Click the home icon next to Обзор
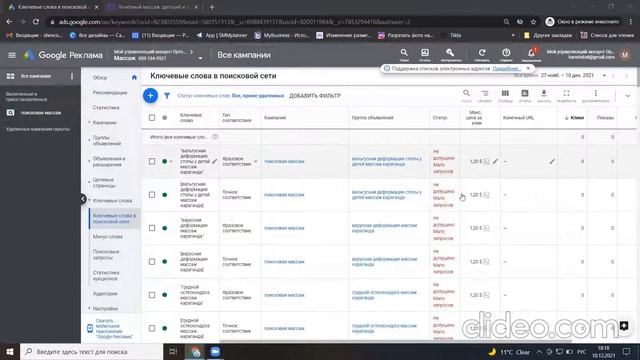This screenshot has height=360, width=640. (x=134, y=77)
